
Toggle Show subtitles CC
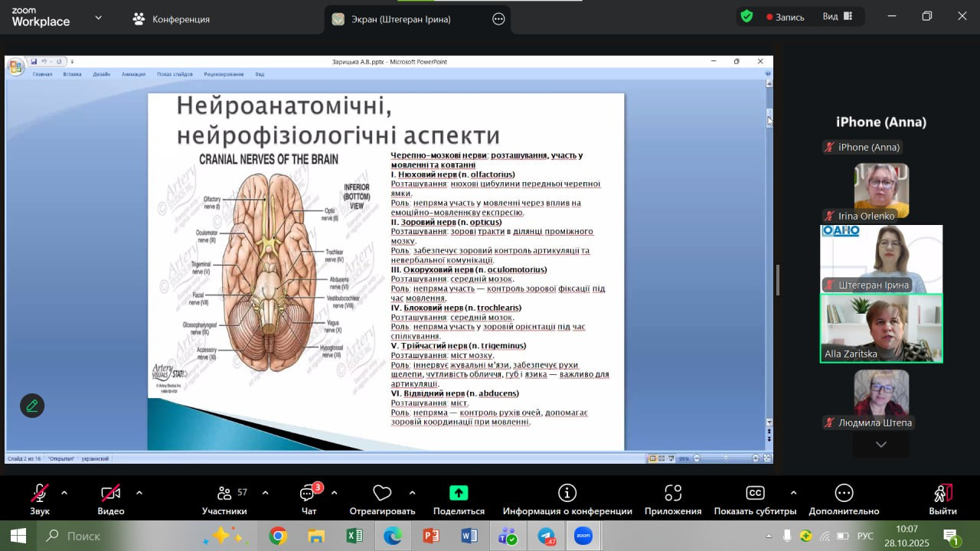click(x=755, y=494)
